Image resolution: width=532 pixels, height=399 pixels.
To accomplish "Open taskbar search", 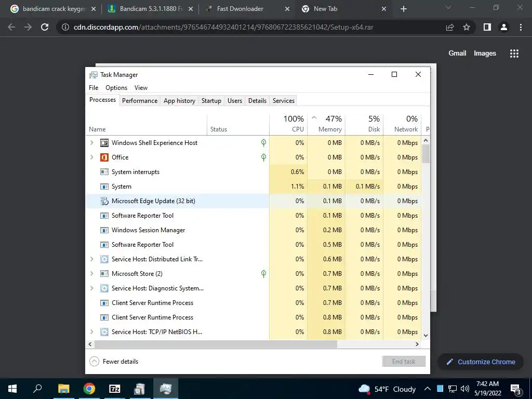I will tap(37, 389).
